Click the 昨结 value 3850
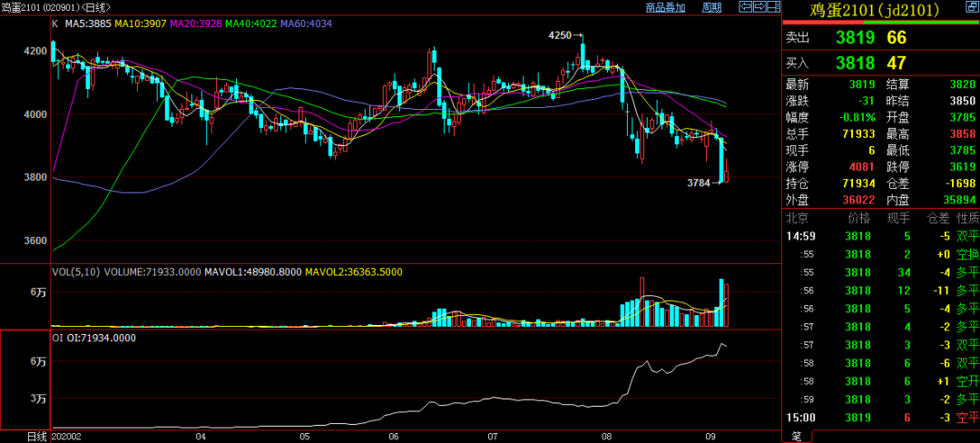 click(963, 101)
